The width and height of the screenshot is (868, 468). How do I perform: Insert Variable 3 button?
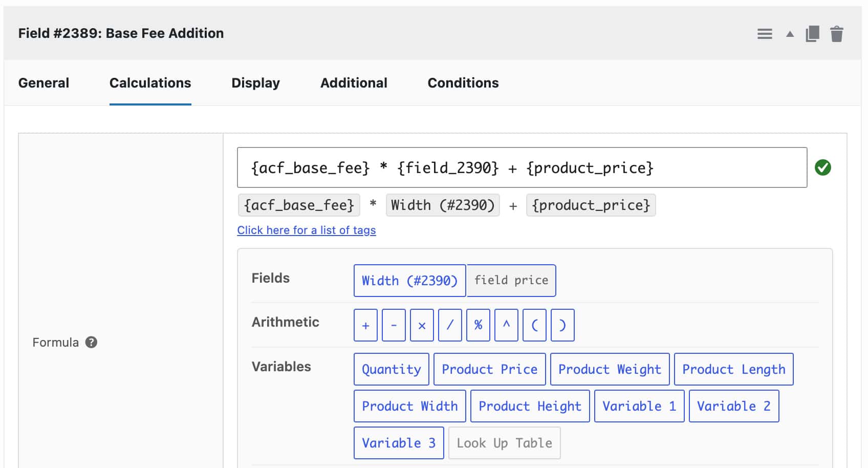[399, 443]
